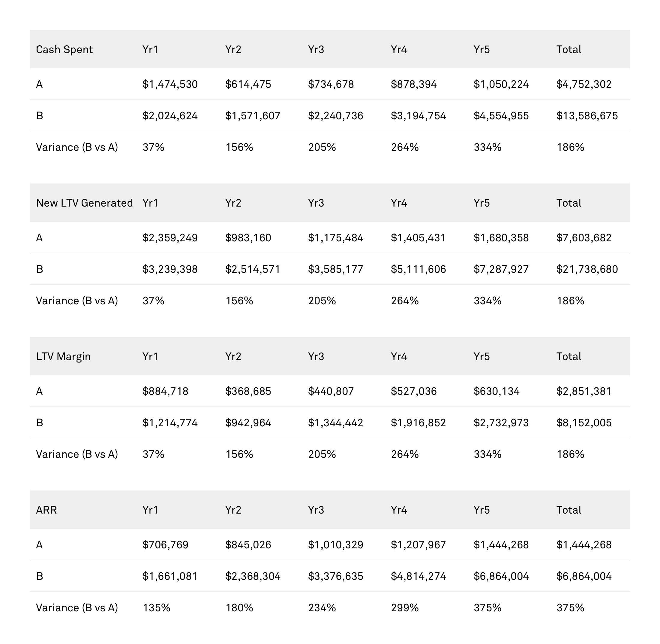Click LTV Margin Yr3 variance 205%
This screenshot has width=660, height=644.
(322, 454)
